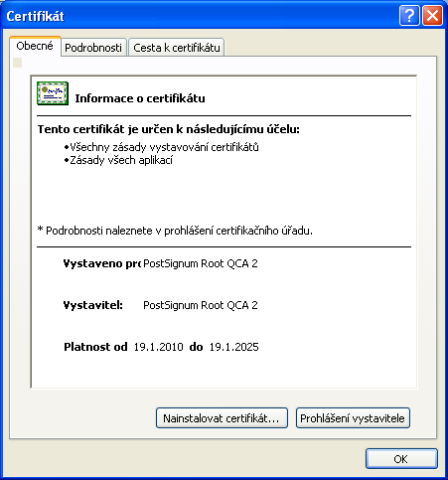Open Prohlášení vystavitele statement
448x480 pixels.
(x=353, y=418)
